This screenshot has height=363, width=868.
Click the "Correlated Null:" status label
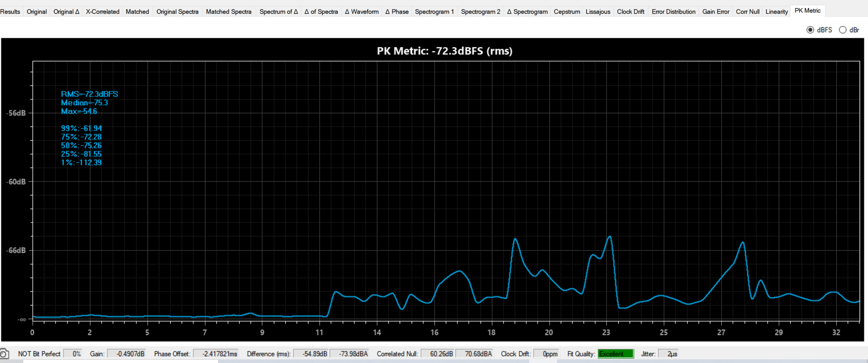pyautogui.click(x=397, y=354)
